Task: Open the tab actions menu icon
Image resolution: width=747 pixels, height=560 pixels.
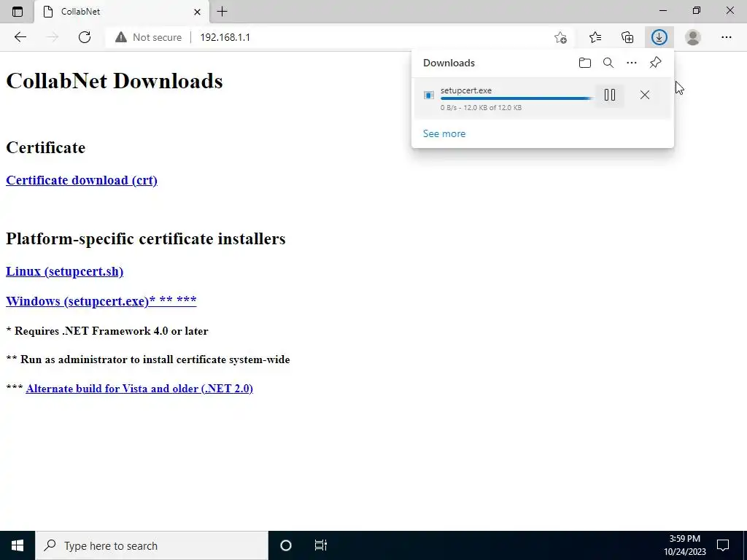Action: click(x=18, y=12)
